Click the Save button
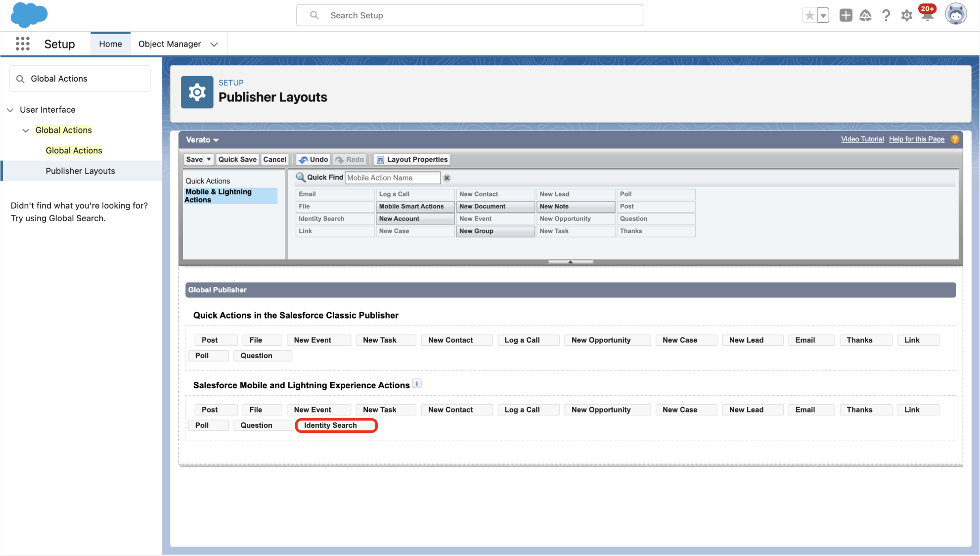The image size is (980, 556). (194, 159)
